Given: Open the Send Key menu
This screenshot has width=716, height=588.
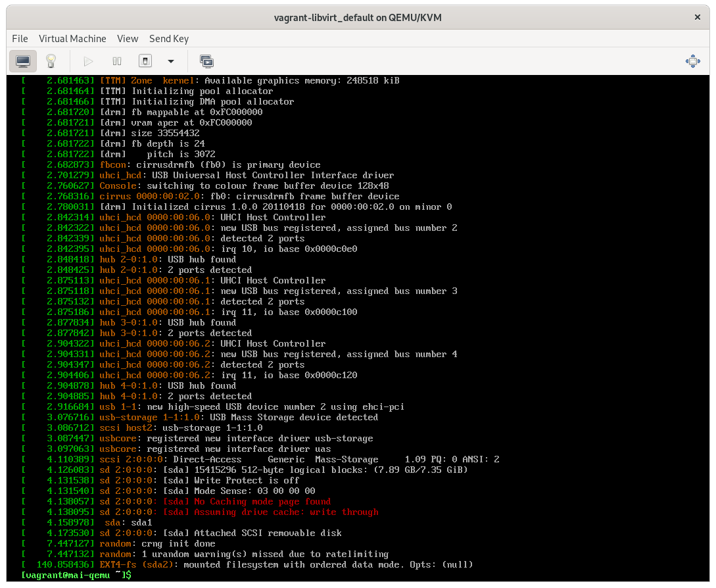Looking at the screenshot, I should pyautogui.click(x=168, y=39).
